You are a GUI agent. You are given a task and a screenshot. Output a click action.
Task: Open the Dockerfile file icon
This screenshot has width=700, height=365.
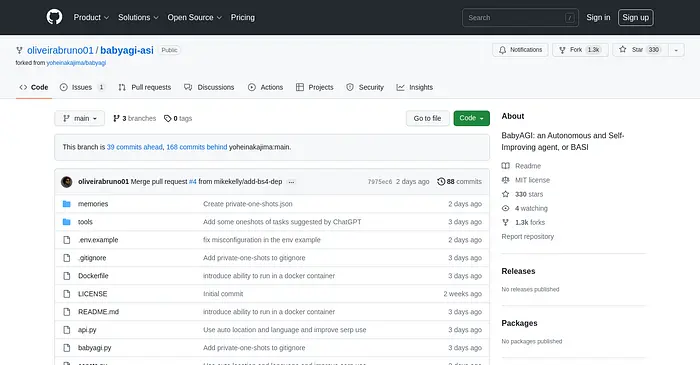coord(67,276)
